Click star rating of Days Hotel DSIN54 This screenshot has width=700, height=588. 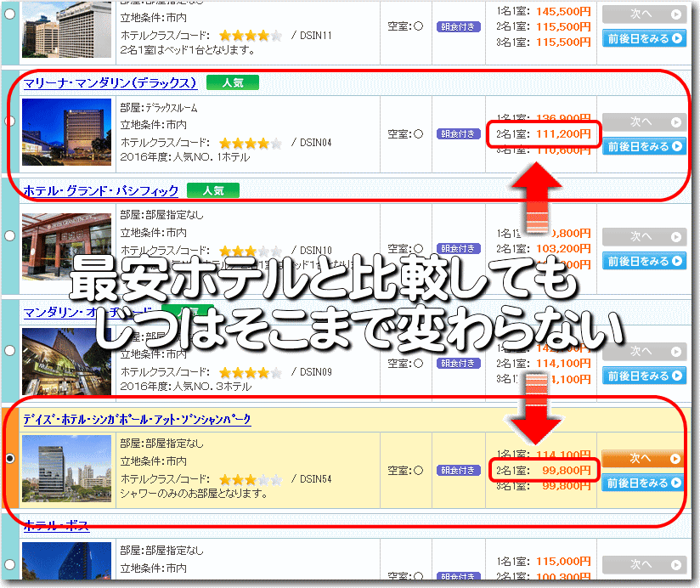point(251,480)
